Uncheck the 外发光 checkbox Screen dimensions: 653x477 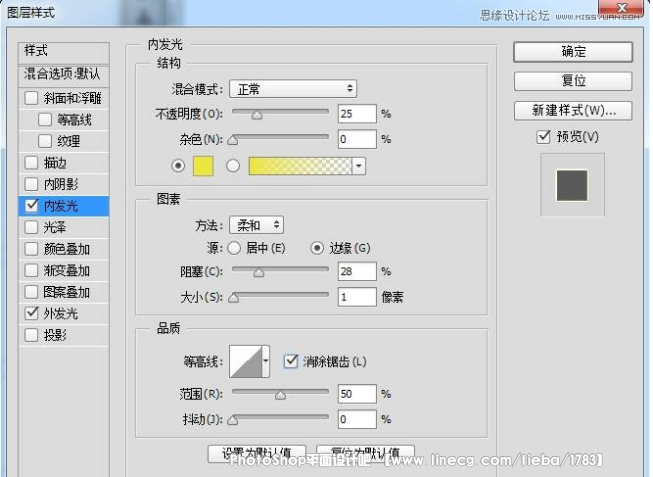click(31, 313)
